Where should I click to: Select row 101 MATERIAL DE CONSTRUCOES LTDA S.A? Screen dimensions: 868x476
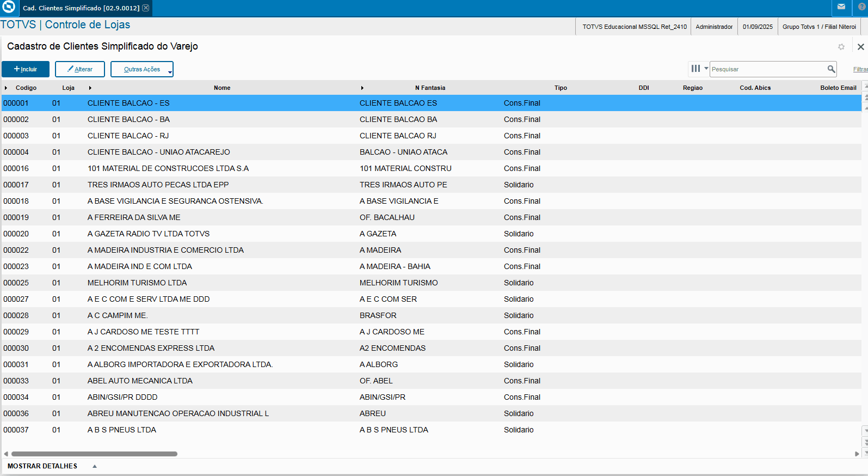[x=432, y=168]
